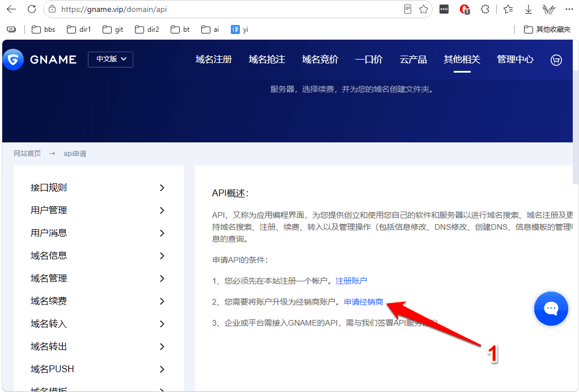This screenshot has width=579, height=392.
Task: Open the git bookmark folder
Action: pos(113,29)
